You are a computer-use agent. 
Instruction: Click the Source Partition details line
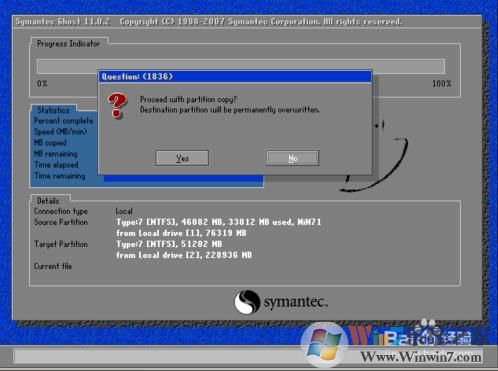click(218, 222)
